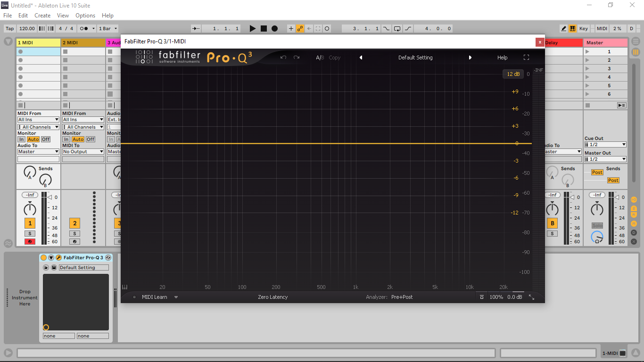This screenshot has height=362, width=644.
Task: Toggle A/B state in Pro-Q 3
Action: 320,58
